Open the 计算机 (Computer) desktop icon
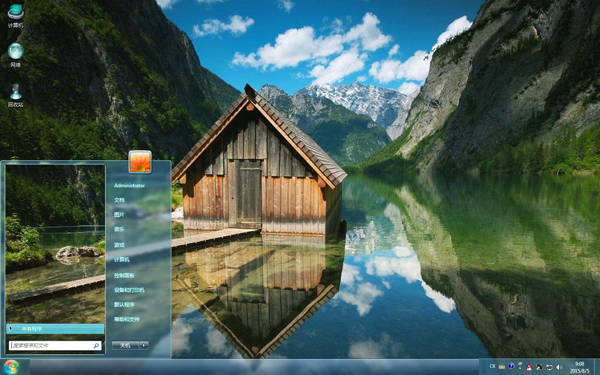Viewport: 600px width, 375px height. coord(15,15)
